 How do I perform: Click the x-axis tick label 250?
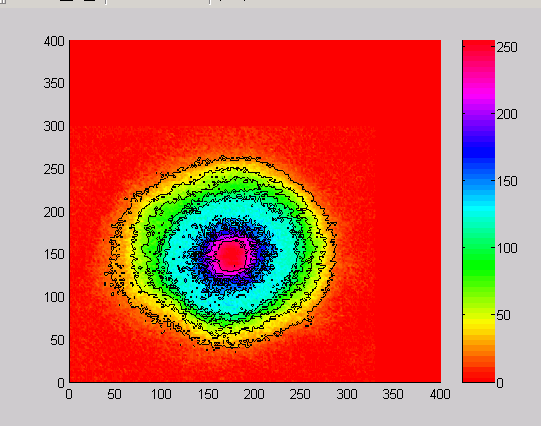[300, 394]
